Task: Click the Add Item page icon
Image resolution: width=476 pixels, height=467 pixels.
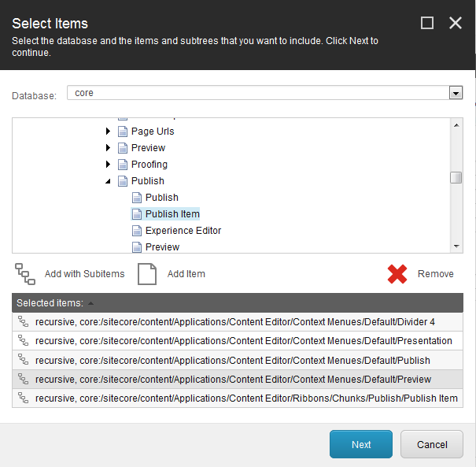Action: point(147,274)
